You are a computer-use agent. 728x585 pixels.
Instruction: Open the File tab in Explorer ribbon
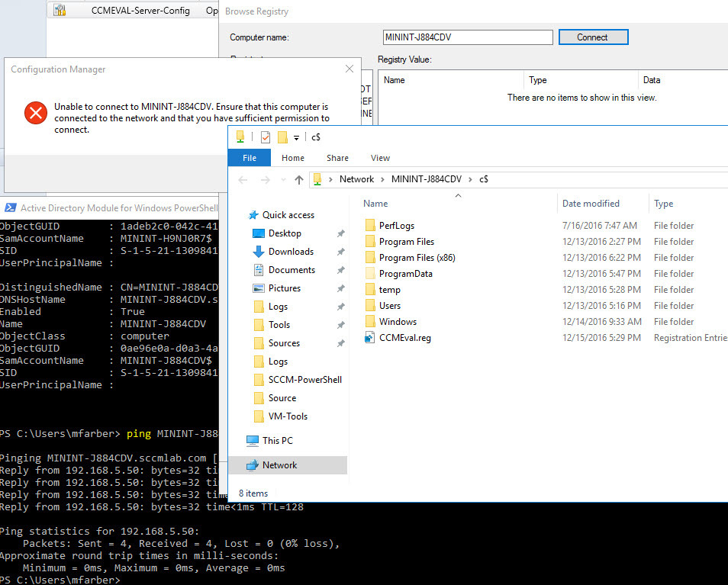click(250, 158)
